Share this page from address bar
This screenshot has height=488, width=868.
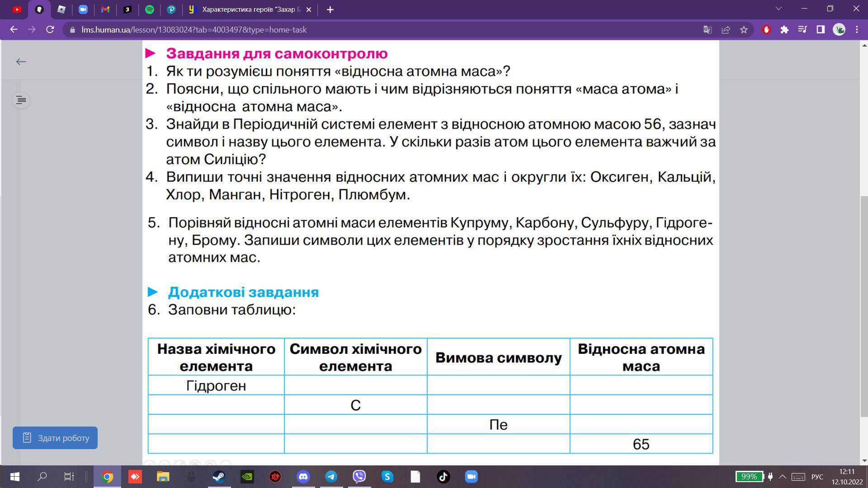click(726, 30)
